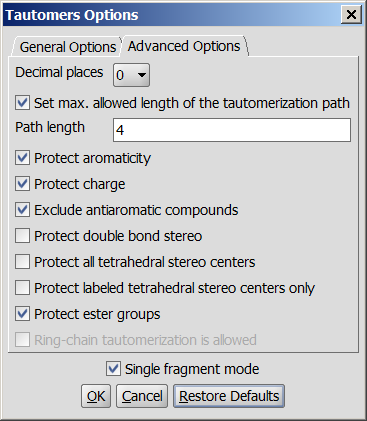Screen dimensions: 367x421
Task: Open the Decimal places dropdown
Action: coord(131,75)
